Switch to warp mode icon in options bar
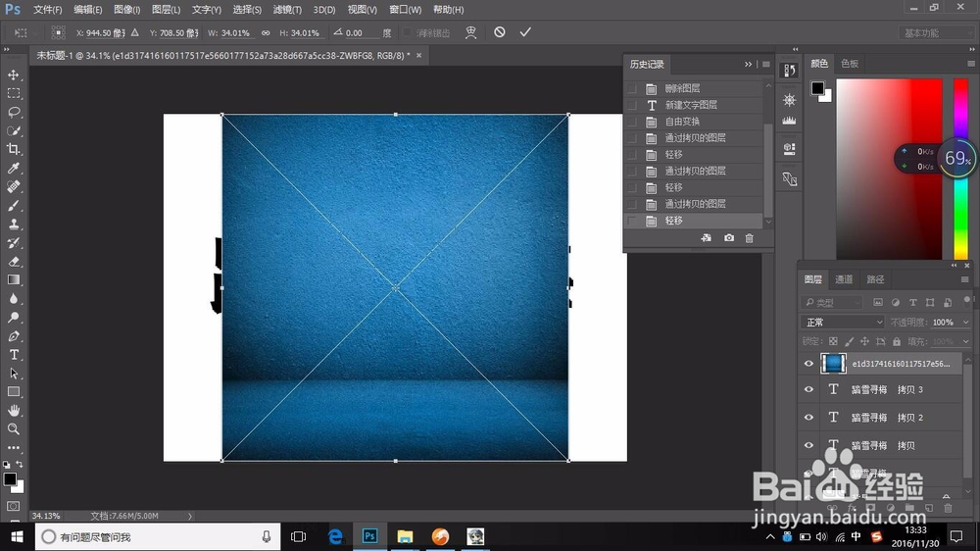 coord(470,32)
